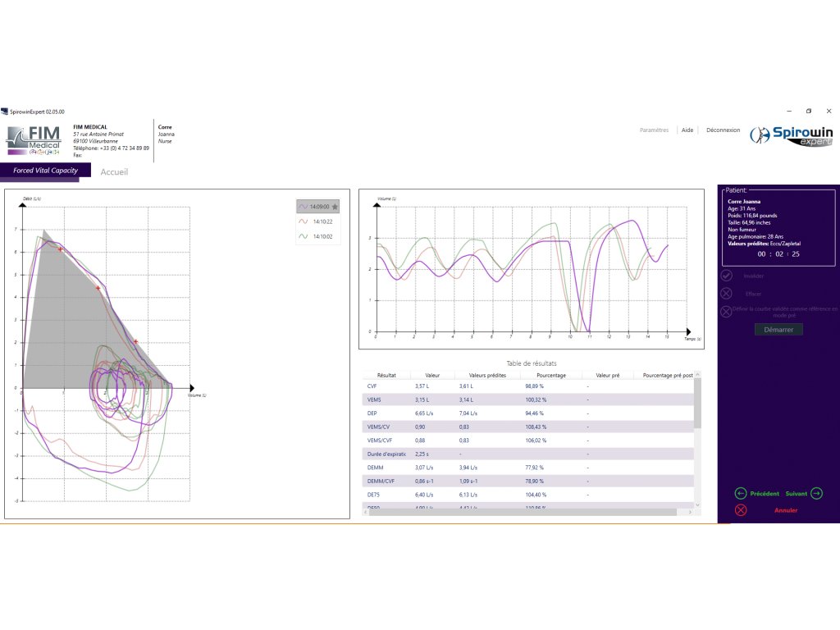Viewport: 840px width, 630px height.
Task: Click the patient name Corre Joanna in panel
Action: [743, 202]
